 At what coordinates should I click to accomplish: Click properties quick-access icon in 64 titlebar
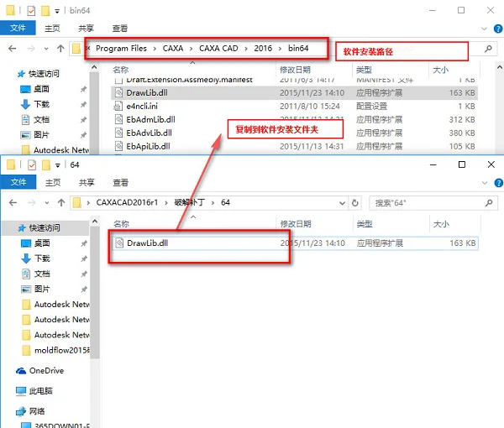(x=32, y=165)
